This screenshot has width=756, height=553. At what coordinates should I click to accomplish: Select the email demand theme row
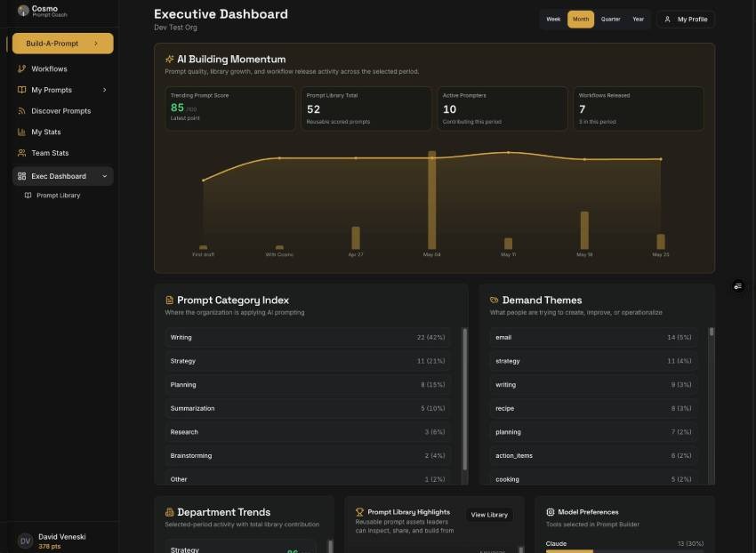point(593,338)
